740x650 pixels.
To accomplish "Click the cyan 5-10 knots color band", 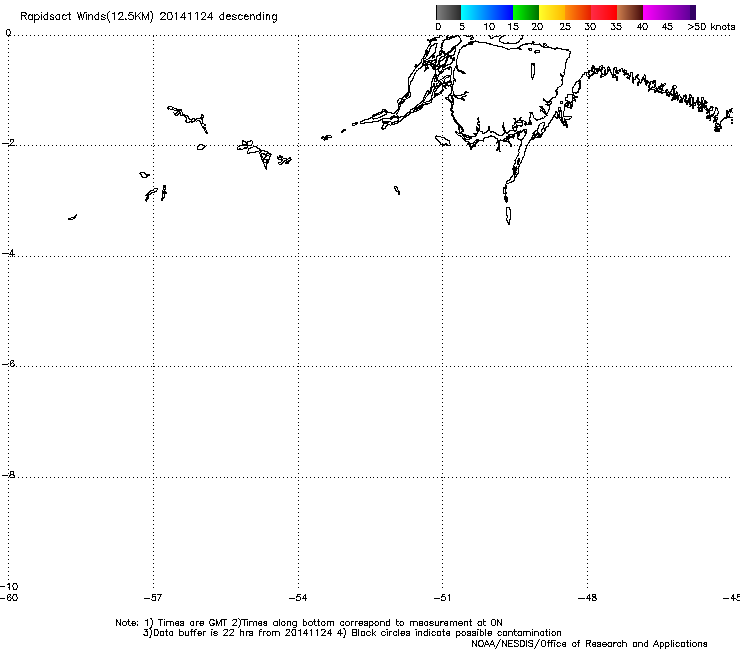I will 474,12.
